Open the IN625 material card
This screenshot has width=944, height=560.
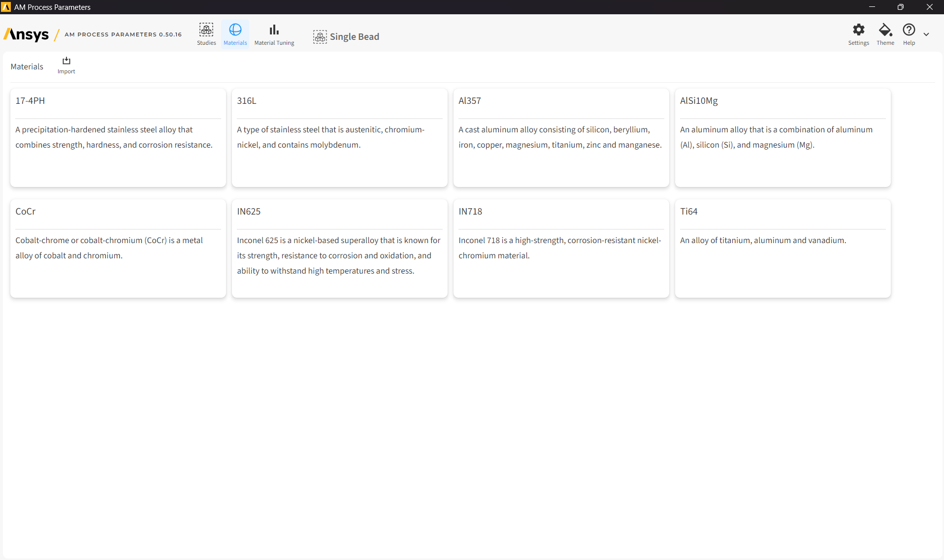point(340,249)
